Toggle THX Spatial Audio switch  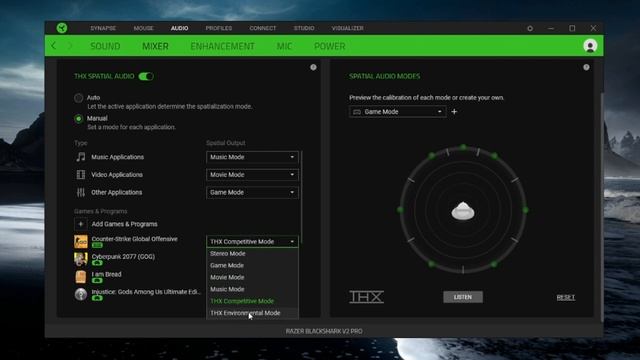[146, 76]
